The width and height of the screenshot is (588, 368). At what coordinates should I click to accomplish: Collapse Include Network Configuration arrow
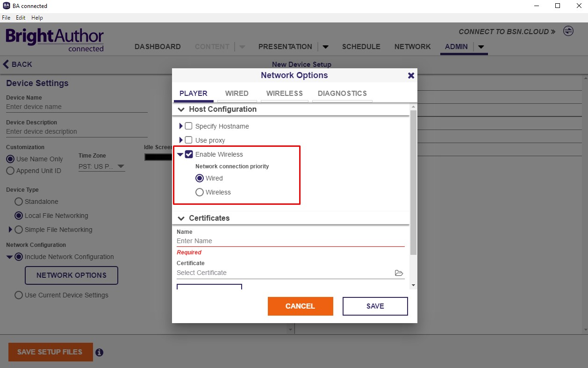9,257
